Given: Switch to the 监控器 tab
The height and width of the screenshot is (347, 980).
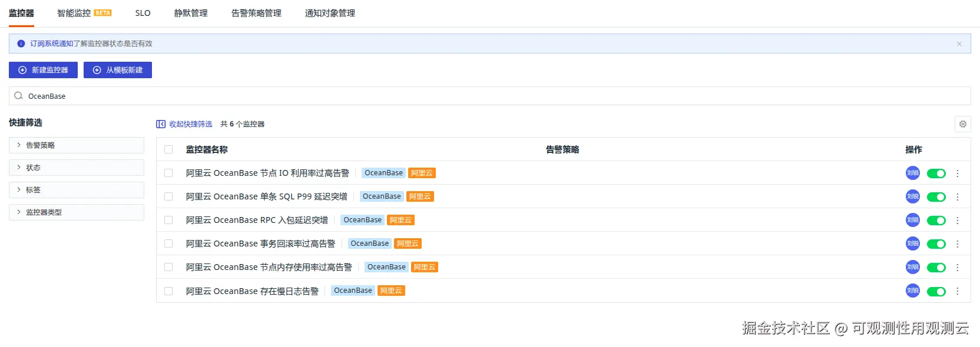Looking at the screenshot, I should click(x=21, y=13).
